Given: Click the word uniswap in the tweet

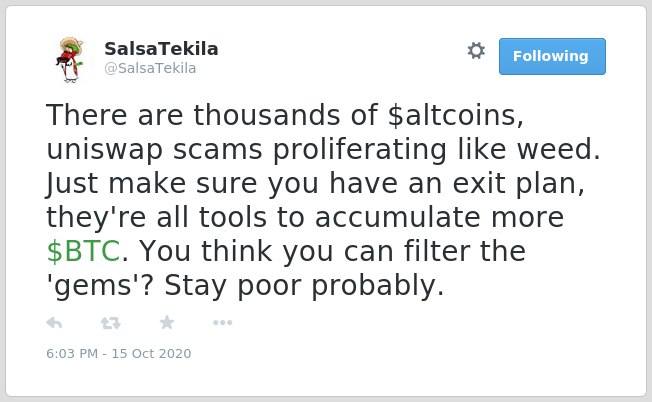Looking at the screenshot, I should click(x=104, y=150).
